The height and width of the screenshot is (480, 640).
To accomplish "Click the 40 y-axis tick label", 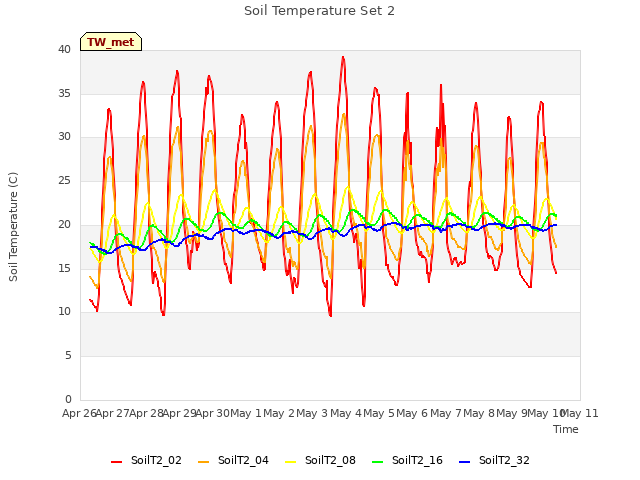I will click(64, 50).
